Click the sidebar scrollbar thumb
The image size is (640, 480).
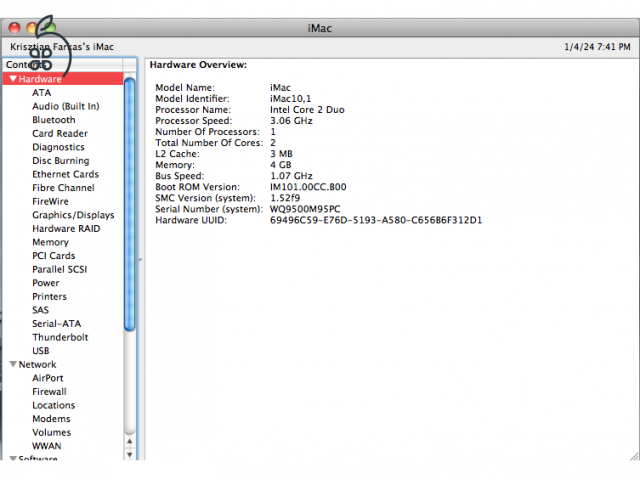point(129,204)
